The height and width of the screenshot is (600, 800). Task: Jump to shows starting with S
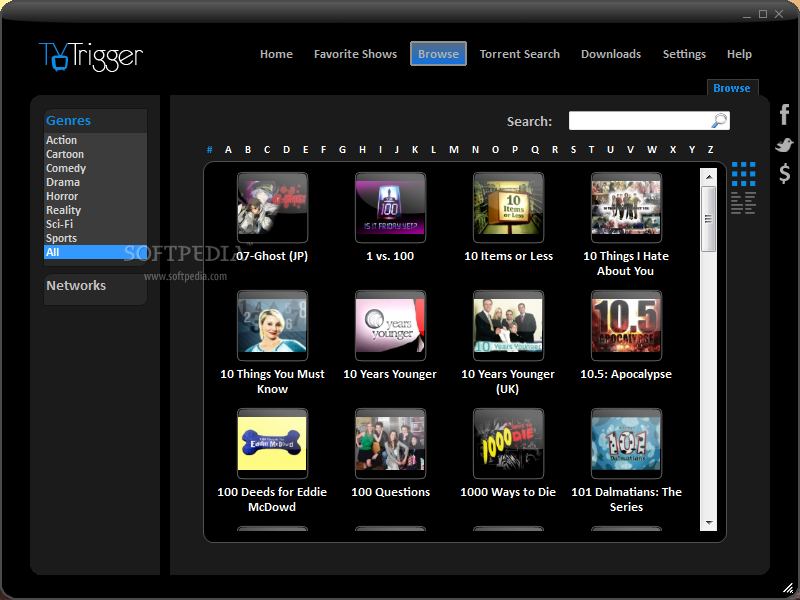click(x=573, y=149)
